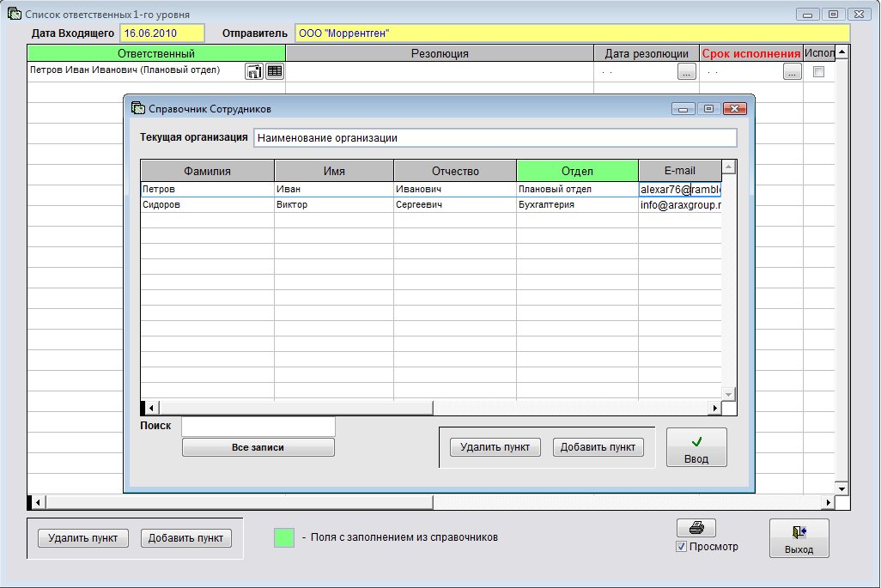
Task: Click the Отдел column header
Action: [577, 171]
